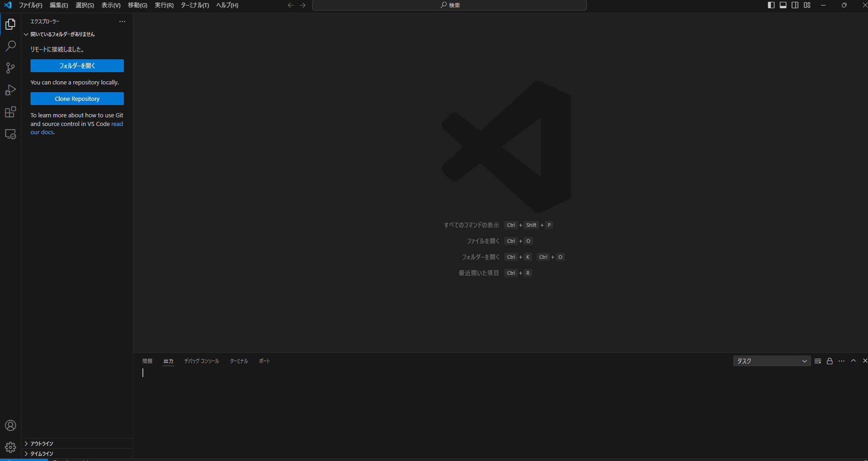Screen dimensions: 868x461
Task: Click the エクスプローラー panel title
Action: [45, 21]
